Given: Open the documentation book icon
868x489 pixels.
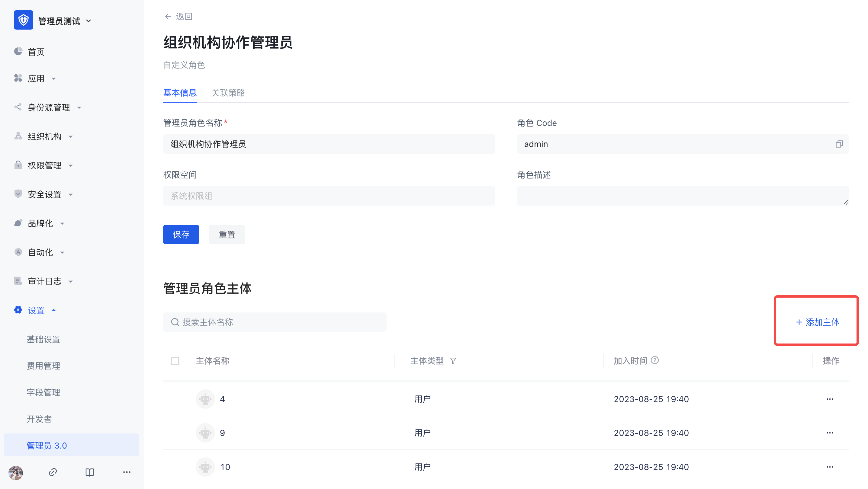Looking at the screenshot, I should [90, 472].
